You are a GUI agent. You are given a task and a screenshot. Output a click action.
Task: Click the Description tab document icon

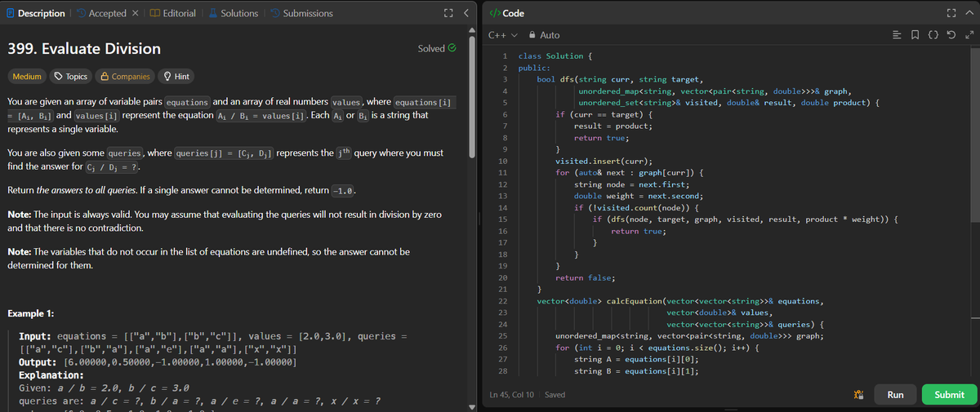[x=10, y=13]
